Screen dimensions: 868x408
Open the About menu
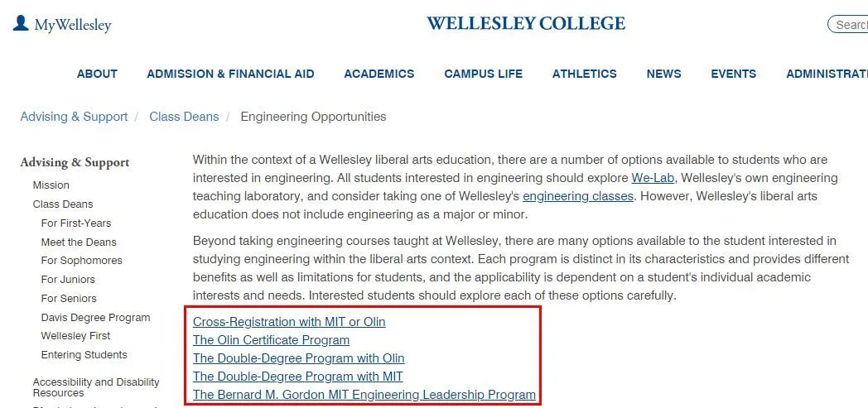[x=97, y=74]
